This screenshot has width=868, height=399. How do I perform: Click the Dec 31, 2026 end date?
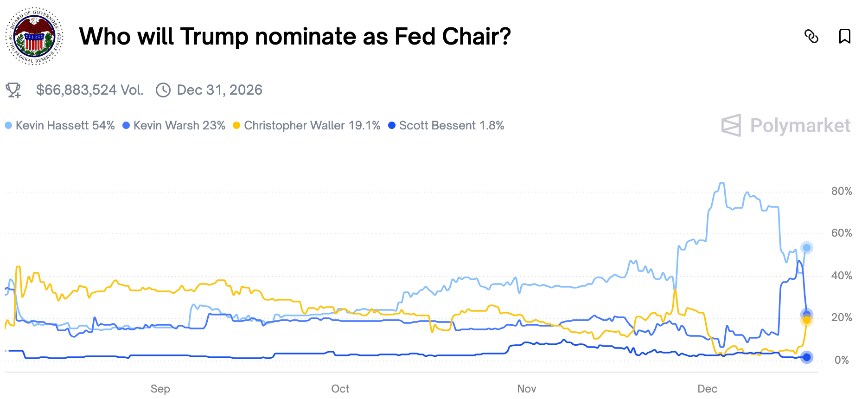coord(219,90)
